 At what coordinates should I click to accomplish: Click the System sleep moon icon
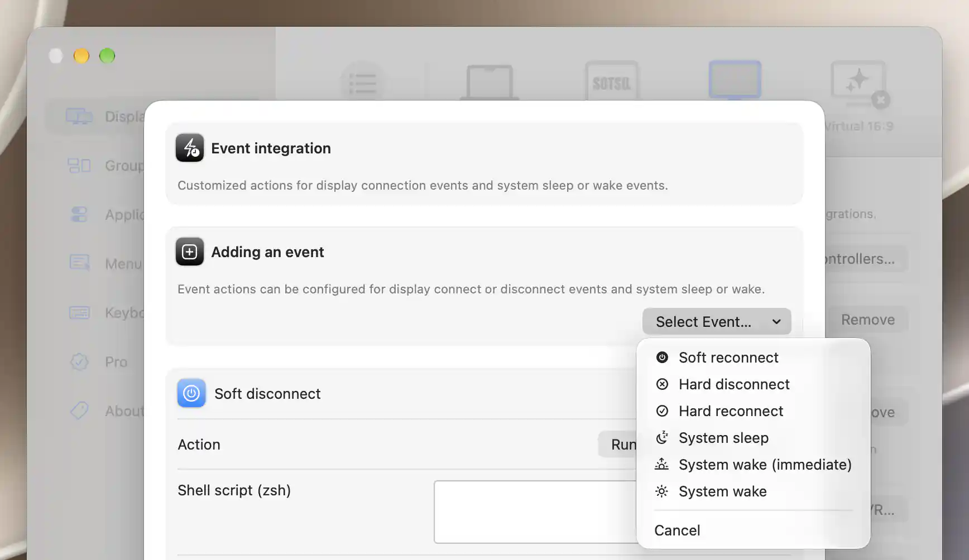point(662,438)
